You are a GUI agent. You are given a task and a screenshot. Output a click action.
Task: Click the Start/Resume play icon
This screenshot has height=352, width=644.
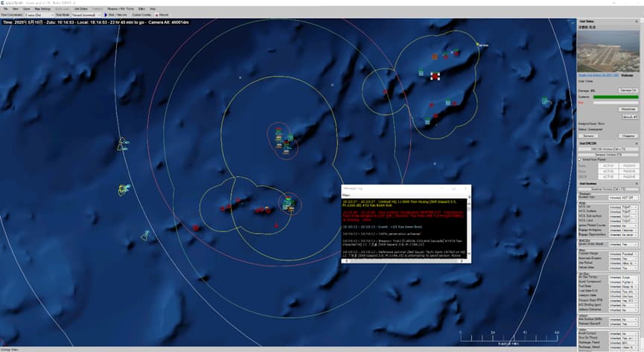(106, 15)
